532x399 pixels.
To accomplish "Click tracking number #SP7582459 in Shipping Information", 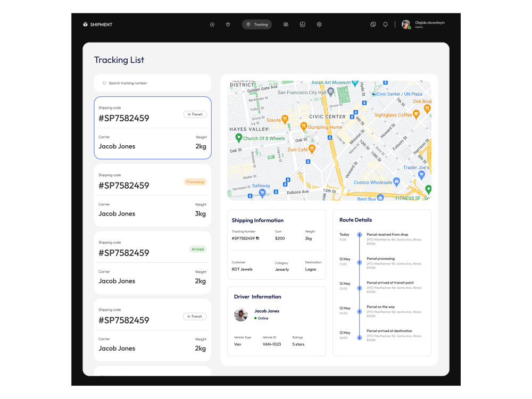I will point(243,238).
